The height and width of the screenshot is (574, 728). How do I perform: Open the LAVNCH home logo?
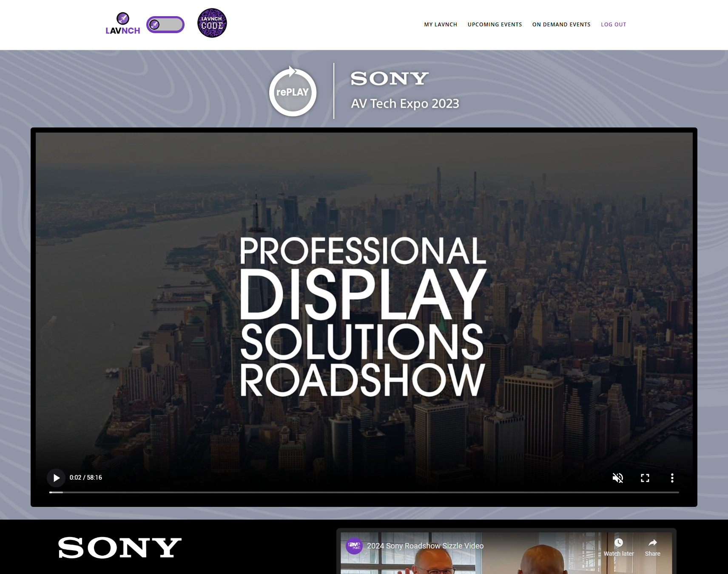coord(123,24)
